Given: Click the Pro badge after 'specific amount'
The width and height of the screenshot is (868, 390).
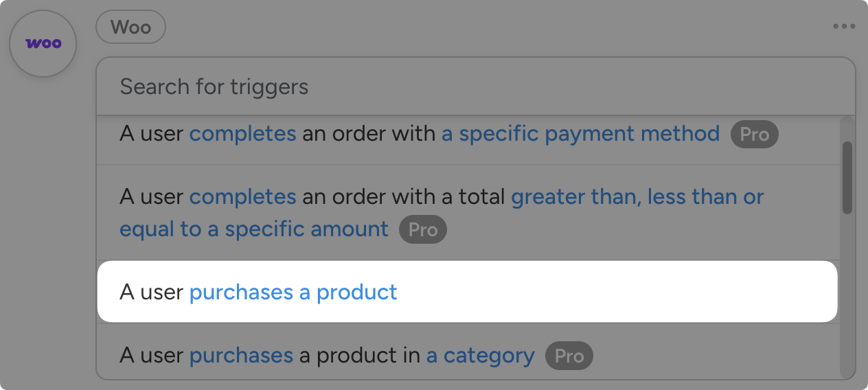Looking at the screenshot, I should [422, 229].
